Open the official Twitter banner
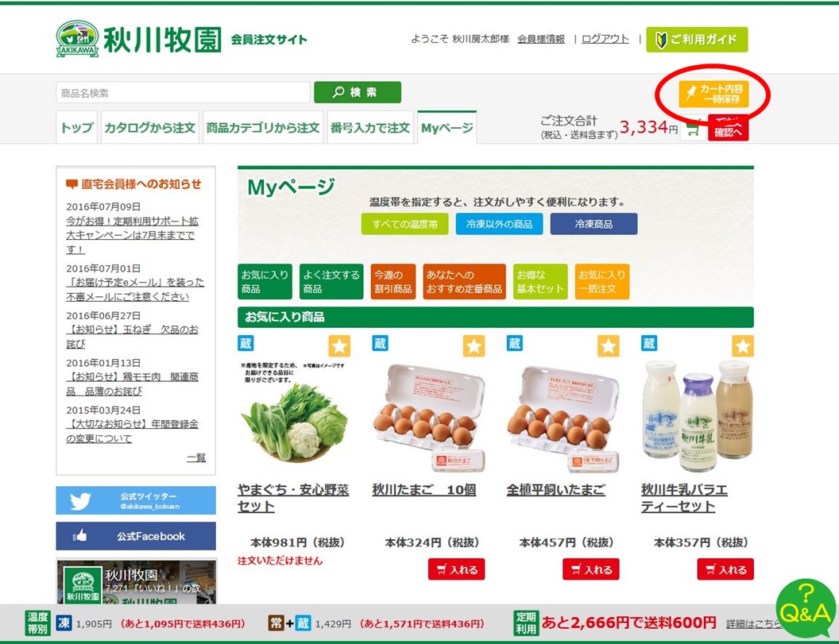The width and height of the screenshot is (839, 644). point(136,500)
